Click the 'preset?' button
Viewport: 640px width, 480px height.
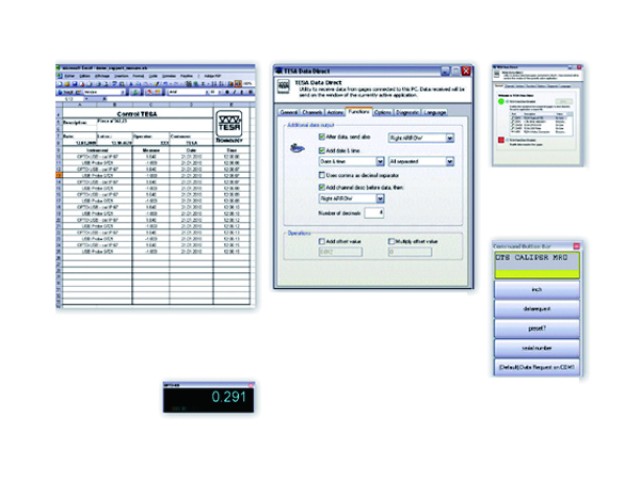point(537,329)
